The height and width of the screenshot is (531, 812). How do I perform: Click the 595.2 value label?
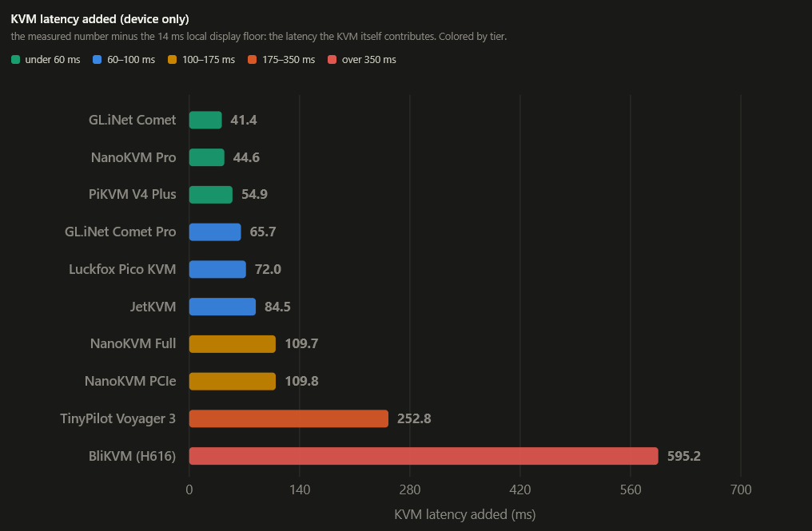(683, 456)
